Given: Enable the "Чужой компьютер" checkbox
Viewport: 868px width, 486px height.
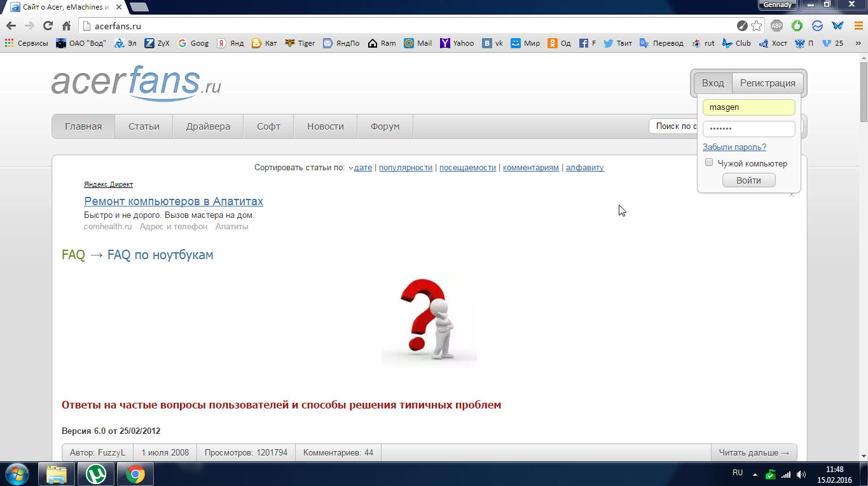Looking at the screenshot, I should coord(709,163).
